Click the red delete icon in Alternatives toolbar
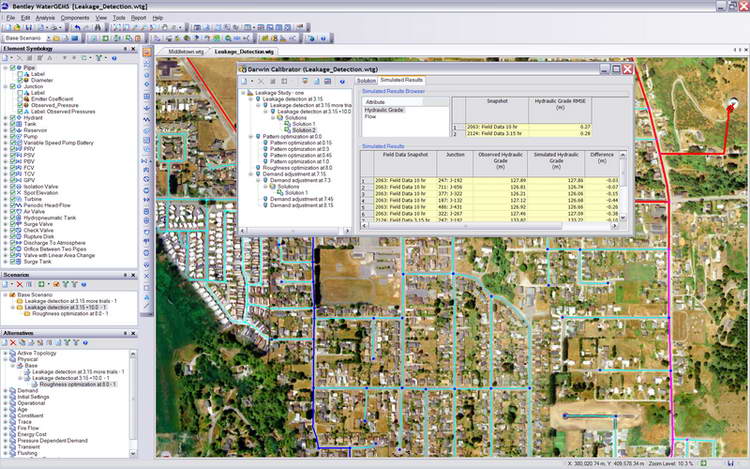Viewport: 750px width, 469px height. (13, 342)
